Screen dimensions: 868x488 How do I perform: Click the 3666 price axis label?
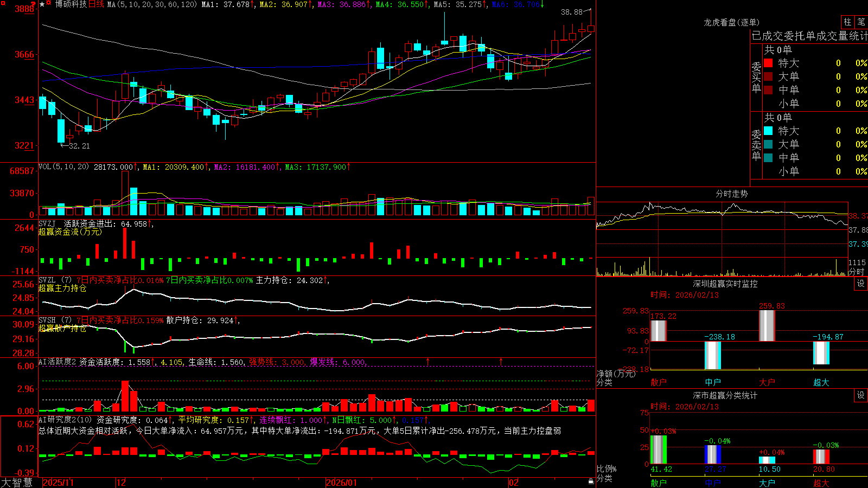click(24, 54)
